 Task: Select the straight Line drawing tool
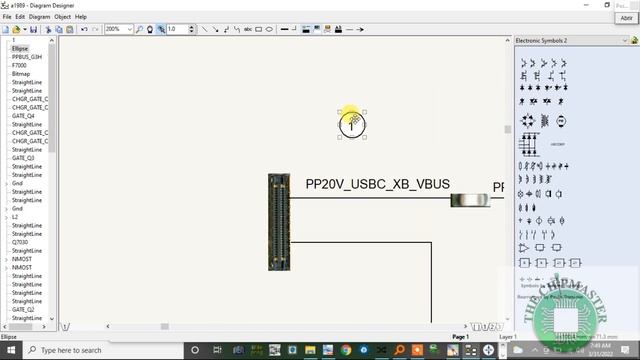coord(204,29)
